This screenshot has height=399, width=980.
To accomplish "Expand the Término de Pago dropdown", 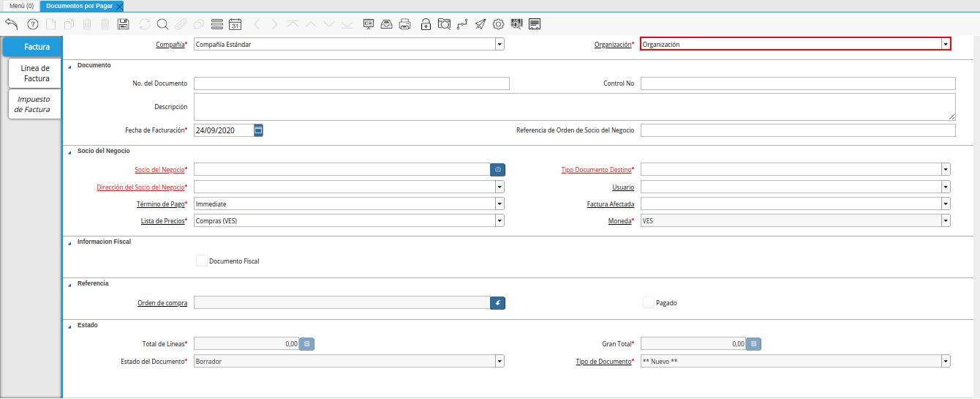I will (x=500, y=204).
